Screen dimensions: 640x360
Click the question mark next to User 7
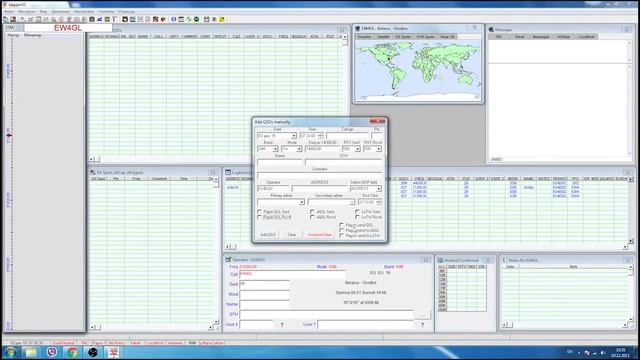coord(422,325)
